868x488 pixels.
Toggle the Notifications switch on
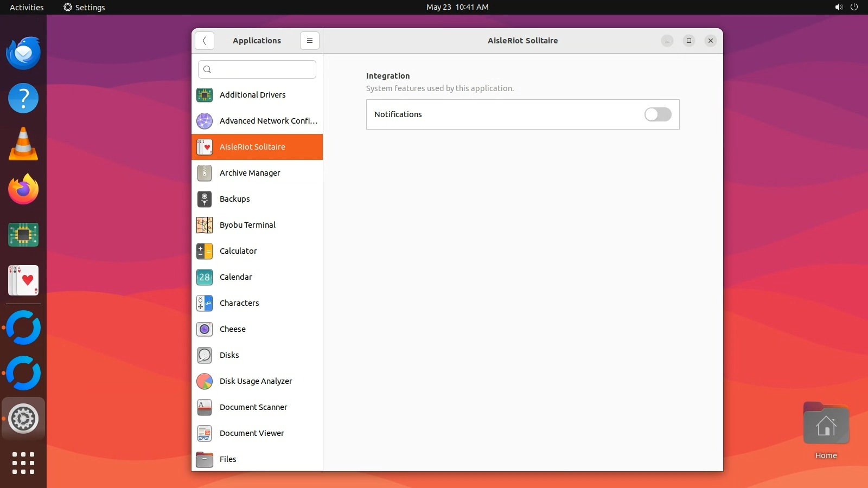658,114
